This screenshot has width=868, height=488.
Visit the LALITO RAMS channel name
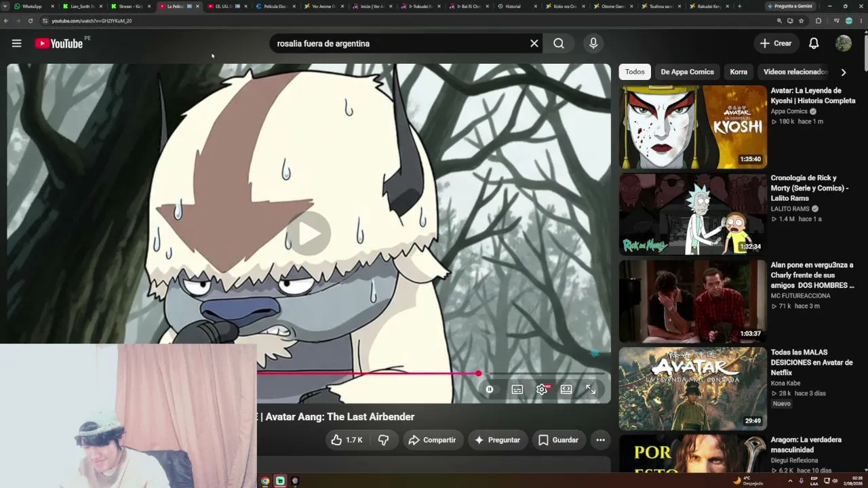pyautogui.click(x=790, y=209)
